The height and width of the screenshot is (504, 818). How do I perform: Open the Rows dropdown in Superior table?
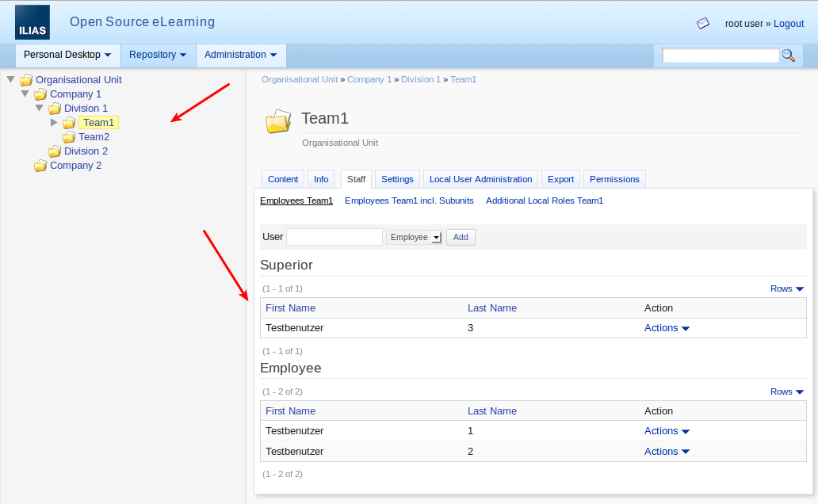[x=786, y=288]
